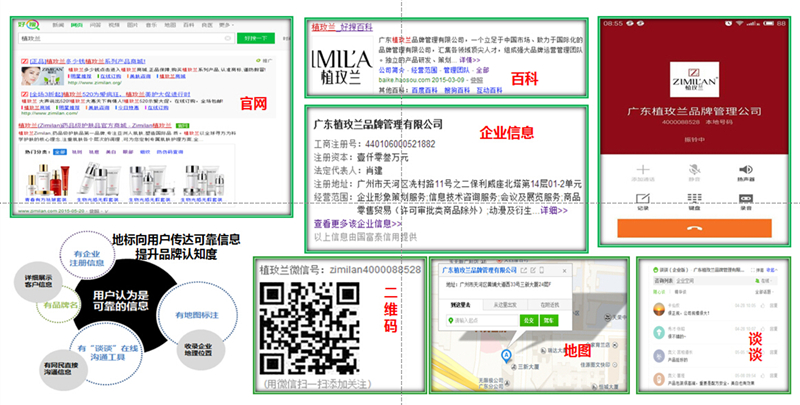The height and width of the screenshot is (405, 800).
Task: Click the WeChat QR code image
Action: pyautogui.click(x=310, y=328)
